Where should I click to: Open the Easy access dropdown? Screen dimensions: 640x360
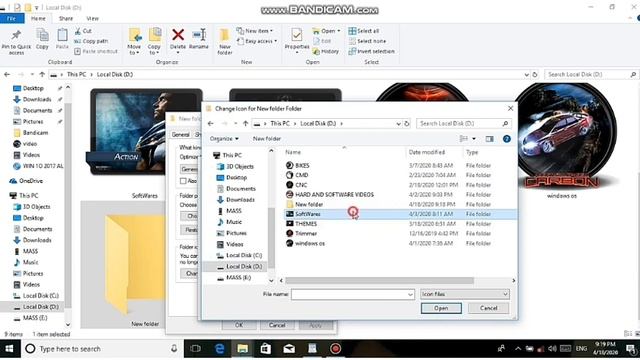(257, 41)
